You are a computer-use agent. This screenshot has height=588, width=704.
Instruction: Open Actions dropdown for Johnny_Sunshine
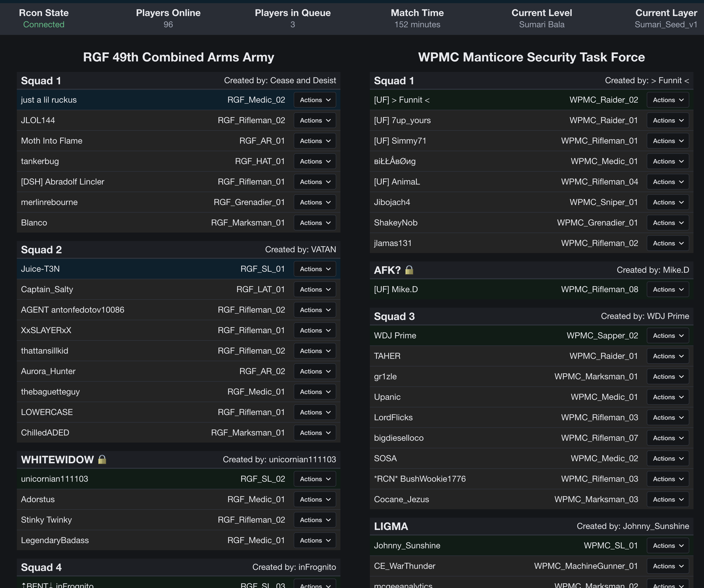[x=667, y=545]
